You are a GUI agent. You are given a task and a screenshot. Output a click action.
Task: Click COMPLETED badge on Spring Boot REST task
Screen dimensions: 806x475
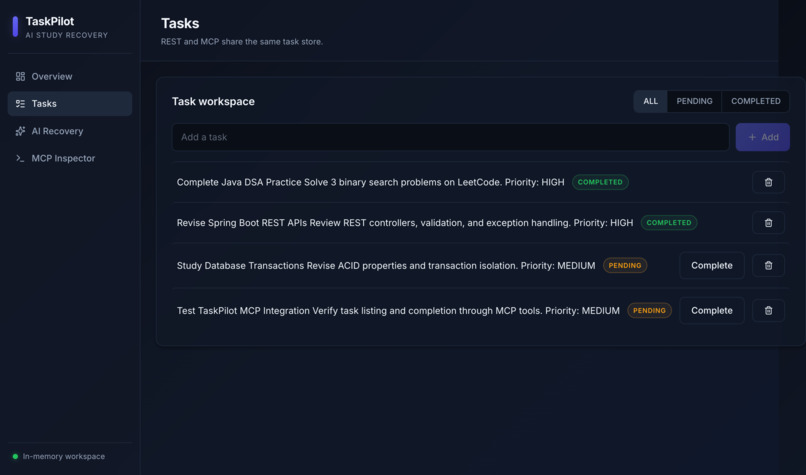tap(669, 223)
